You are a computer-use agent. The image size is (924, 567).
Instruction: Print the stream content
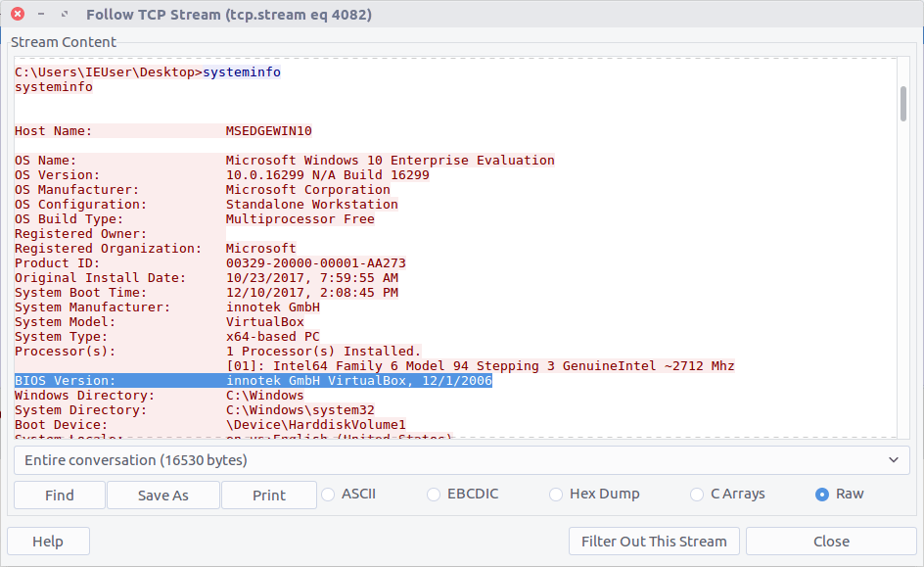(x=269, y=496)
